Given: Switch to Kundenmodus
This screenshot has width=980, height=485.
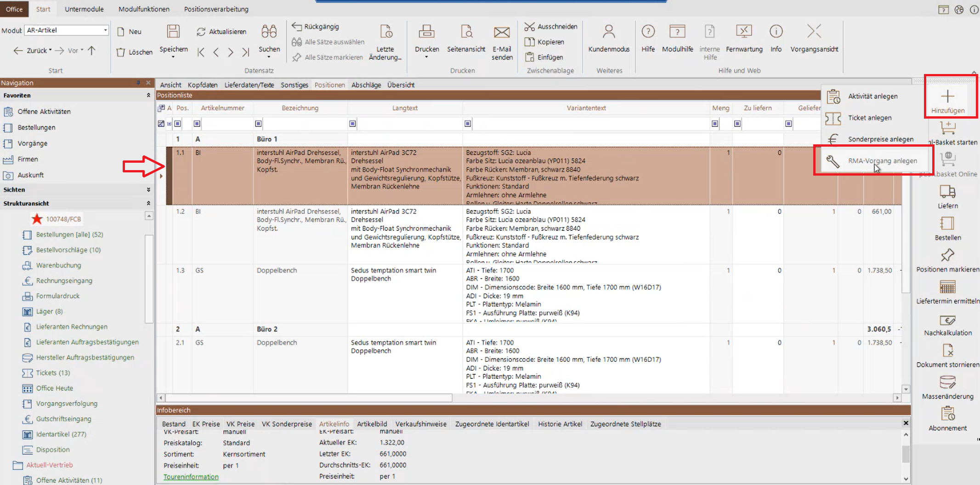Looking at the screenshot, I should tap(609, 32).
